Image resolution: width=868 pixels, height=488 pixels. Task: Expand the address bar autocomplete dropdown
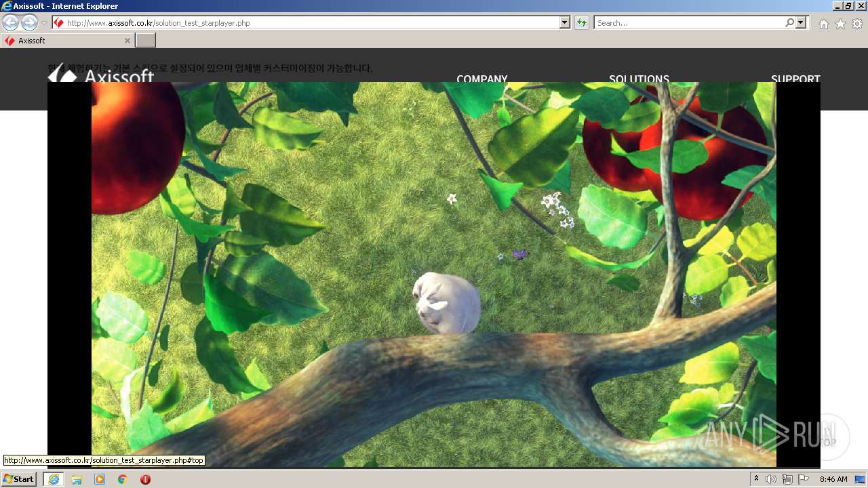tap(565, 23)
